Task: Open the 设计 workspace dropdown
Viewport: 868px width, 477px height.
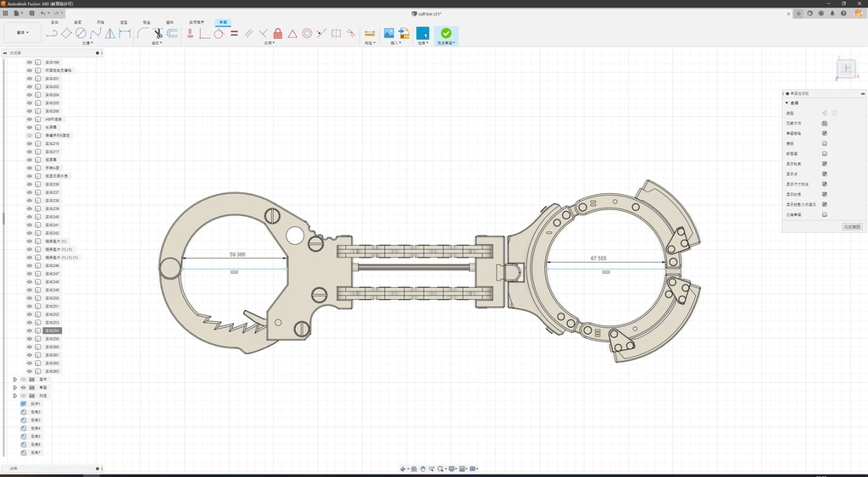Action: [22, 33]
